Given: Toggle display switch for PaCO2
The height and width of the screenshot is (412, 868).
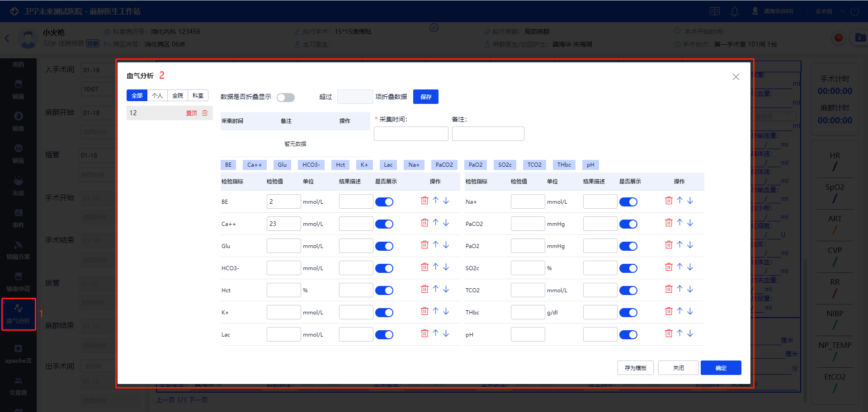Looking at the screenshot, I should click(628, 224).
